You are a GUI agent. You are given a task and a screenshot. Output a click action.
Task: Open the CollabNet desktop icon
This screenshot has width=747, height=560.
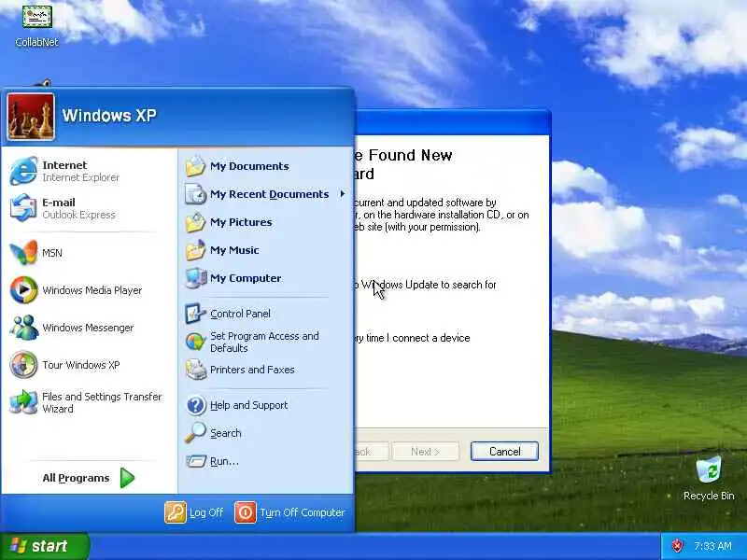(x=36, y=17)
